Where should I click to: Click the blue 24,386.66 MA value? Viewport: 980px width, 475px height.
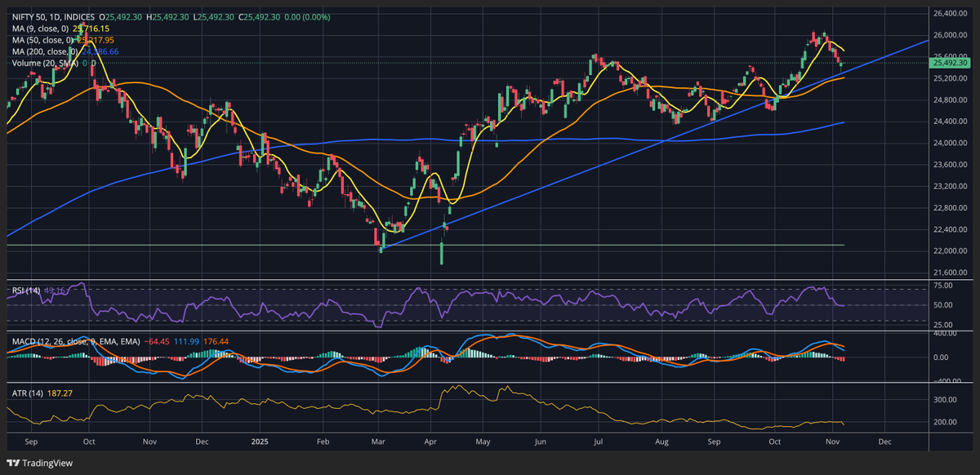[x=101, y=51]
